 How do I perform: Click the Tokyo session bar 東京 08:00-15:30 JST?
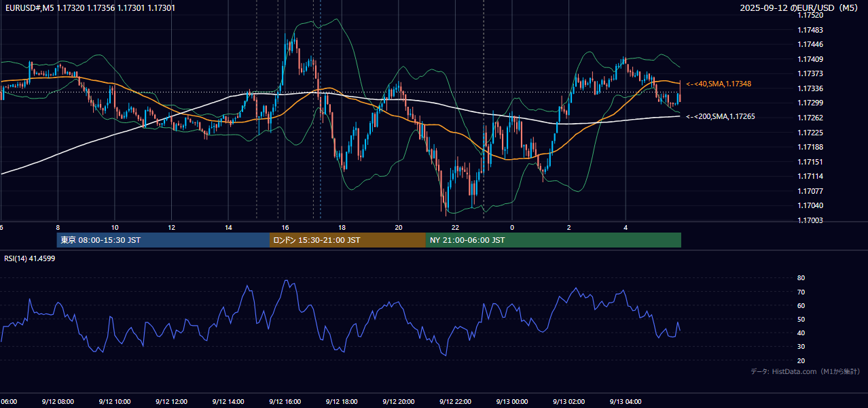point(163,240)
